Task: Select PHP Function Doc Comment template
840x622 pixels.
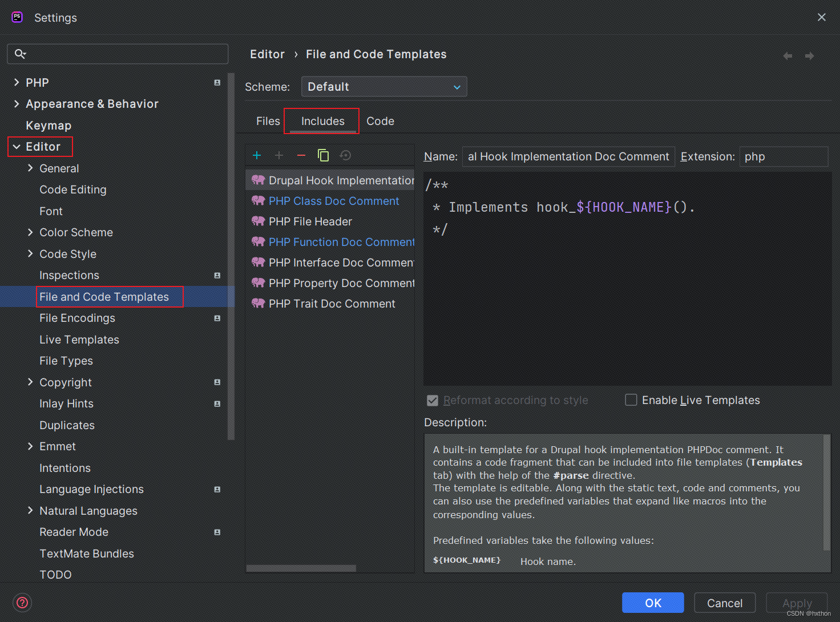Action: coord(330,242)
